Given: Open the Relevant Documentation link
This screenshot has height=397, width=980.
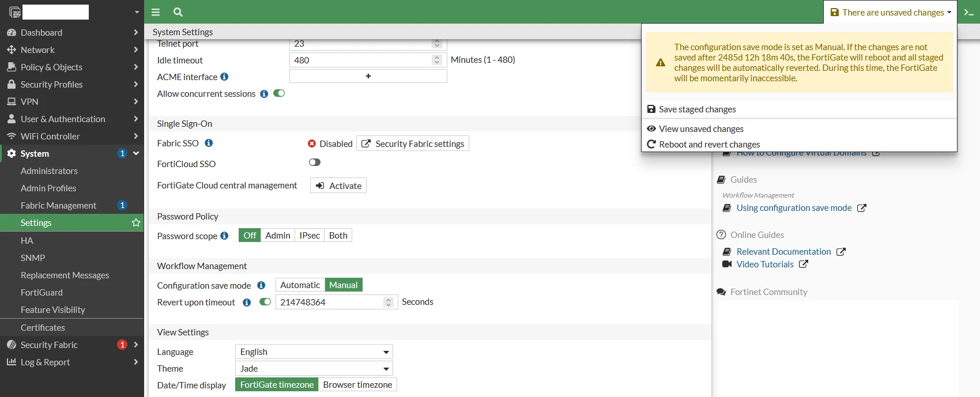Looking at the screenshot, I should click(783, 252).
